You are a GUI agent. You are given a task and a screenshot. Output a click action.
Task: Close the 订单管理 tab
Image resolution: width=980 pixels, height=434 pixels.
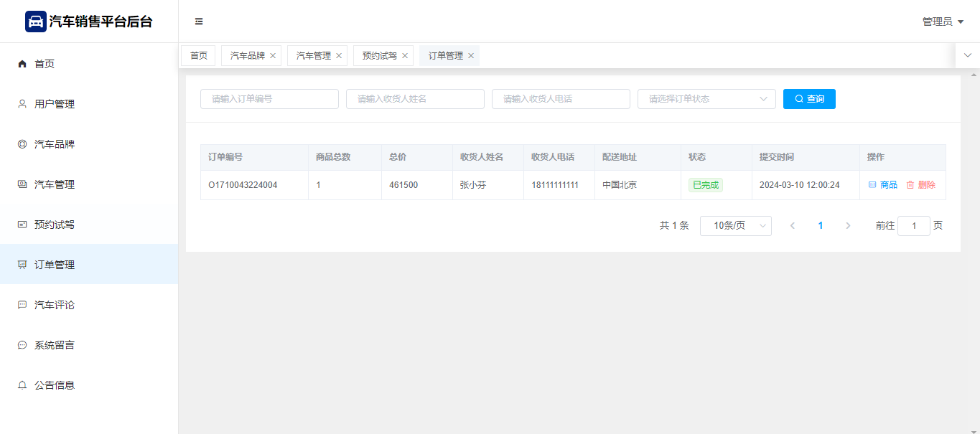pos(471,56)
